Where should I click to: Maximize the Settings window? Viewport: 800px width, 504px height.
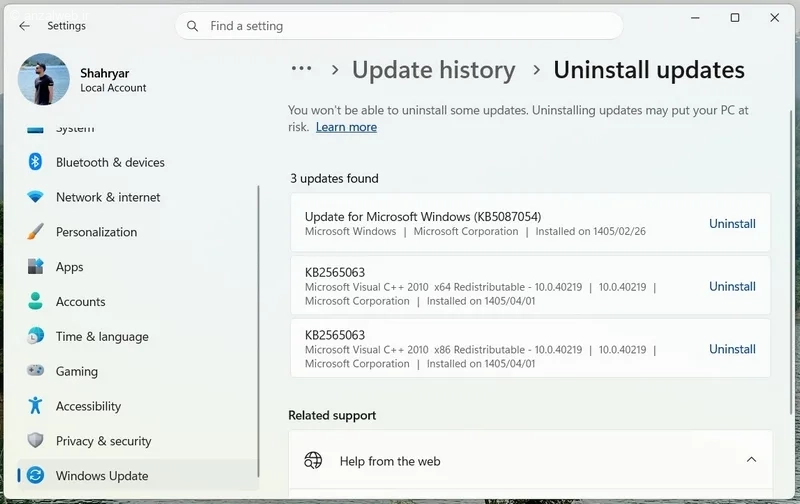click(735, 18)
